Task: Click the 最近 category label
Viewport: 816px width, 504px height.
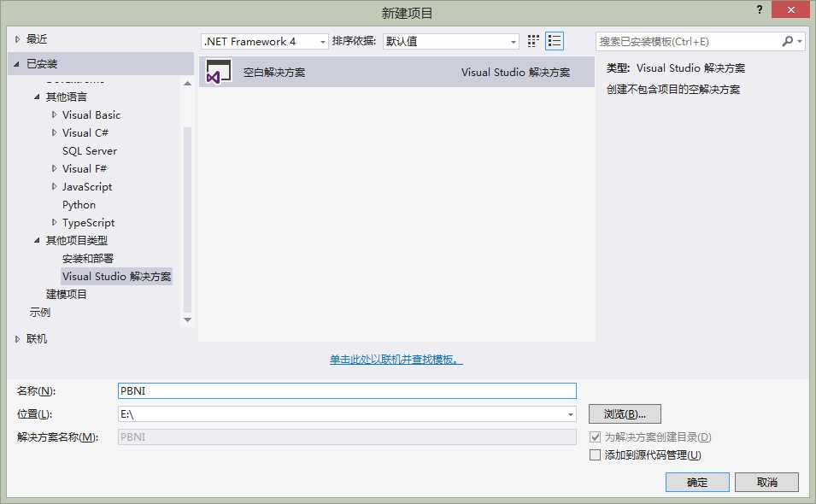Action: click(x=37, y=39)
